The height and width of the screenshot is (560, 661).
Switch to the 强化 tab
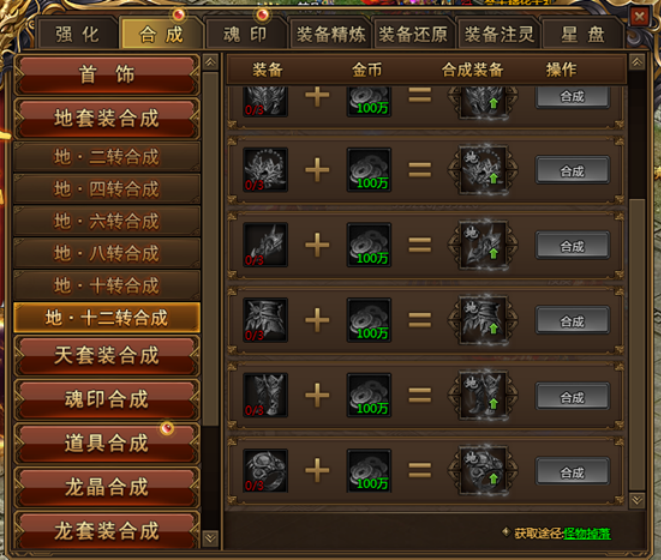[x=77, y=35]
